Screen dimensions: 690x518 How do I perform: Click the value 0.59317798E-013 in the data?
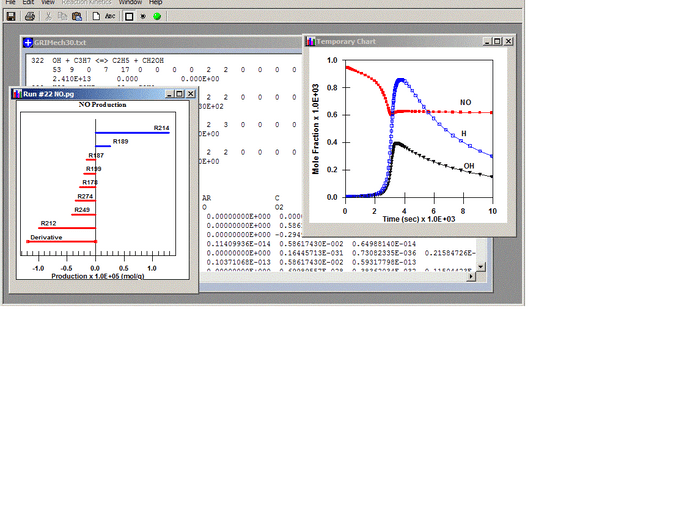384,262
